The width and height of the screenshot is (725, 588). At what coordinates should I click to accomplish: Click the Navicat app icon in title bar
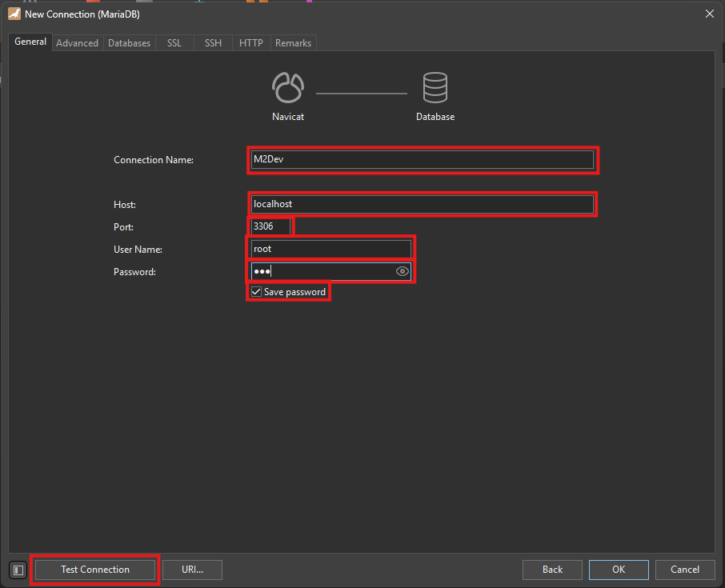tap(14, 14)
